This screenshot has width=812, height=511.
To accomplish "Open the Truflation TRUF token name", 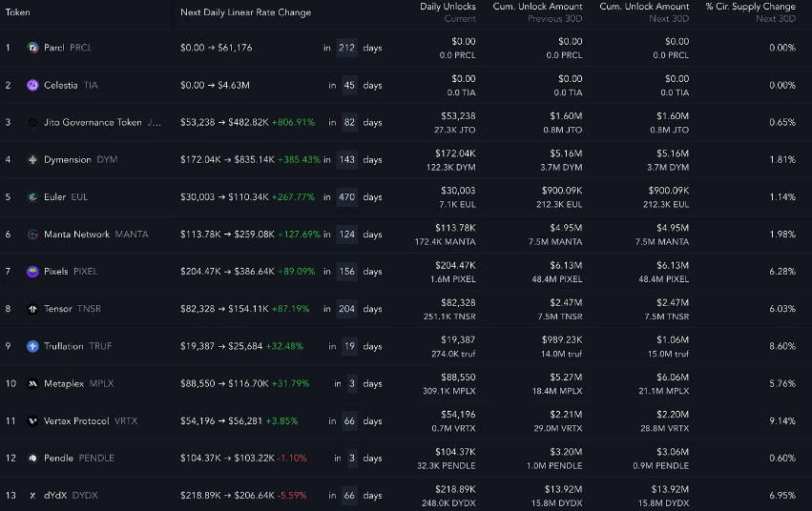I will (x=77, y=346).
